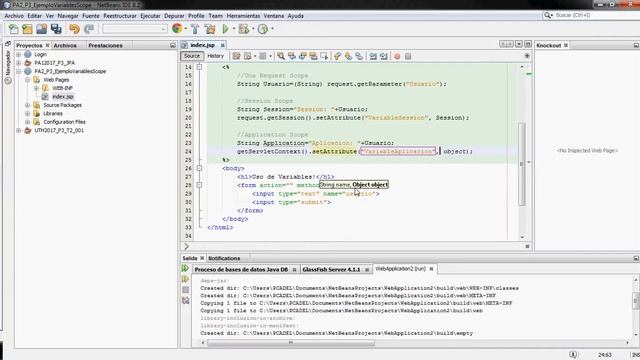Viewport: 640px width, 360px height.
Task: Toggle Highlight Search in editor toolbar
Action: (313, 56)
